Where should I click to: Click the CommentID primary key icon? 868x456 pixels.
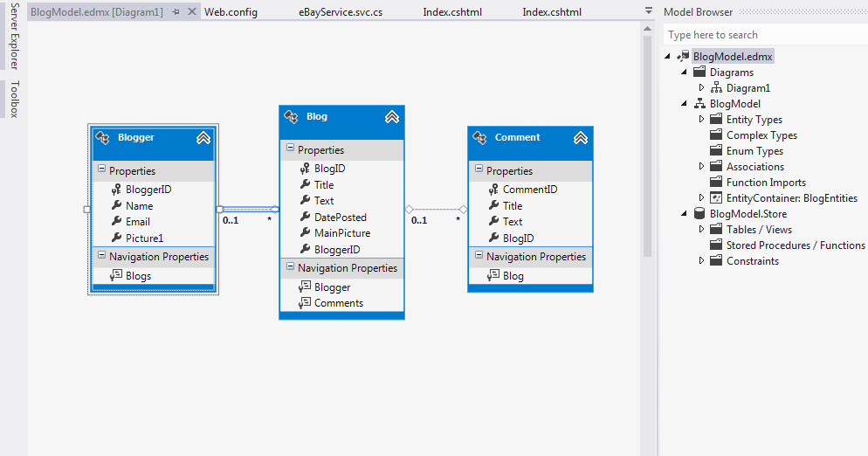[x=493, y=190]
